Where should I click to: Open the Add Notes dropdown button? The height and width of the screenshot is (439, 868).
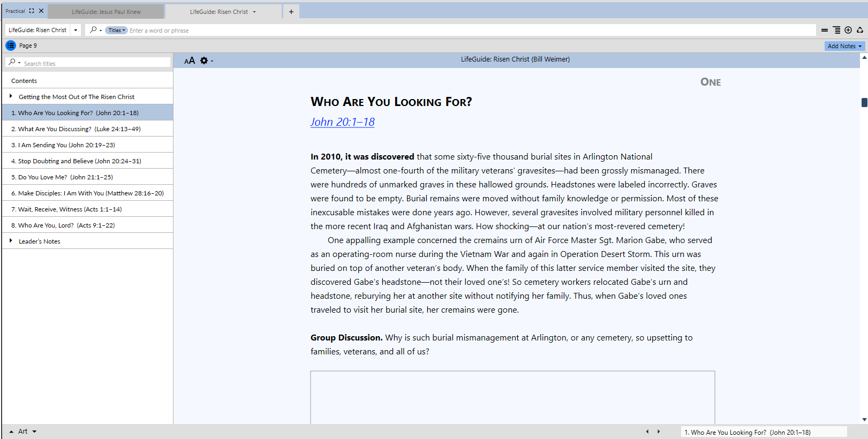pyautogui.click(x=844, y=46)
